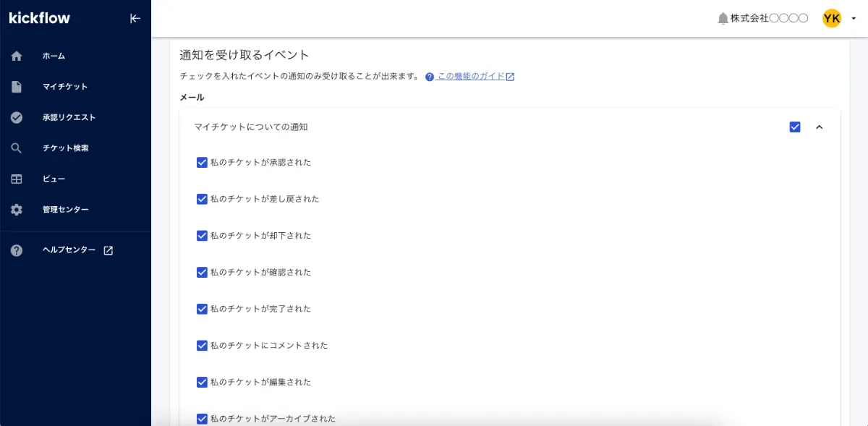This screenshot has height=426, width=868.
Task: Uncheck 私のチケットが完了された
Action: 202,309
